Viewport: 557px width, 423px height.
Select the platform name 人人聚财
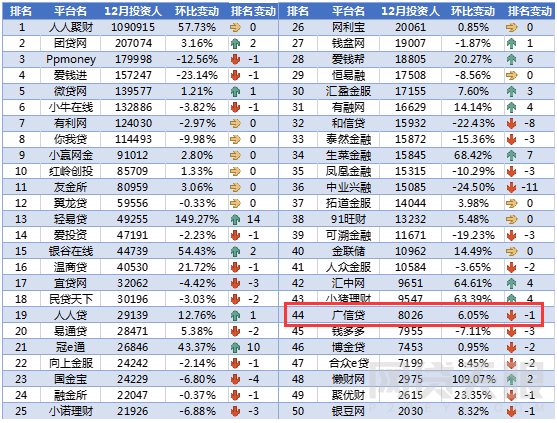pyautogui.click(x=71, y=27)
